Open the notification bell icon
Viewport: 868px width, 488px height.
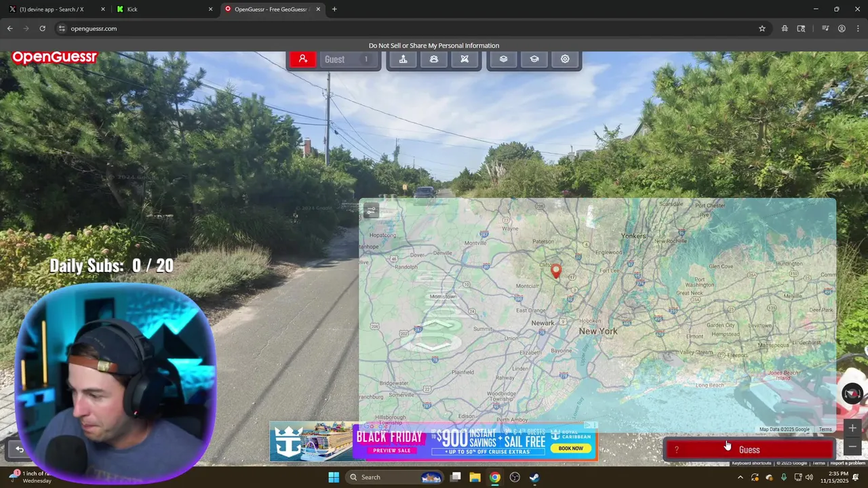[x=856, y=477]
